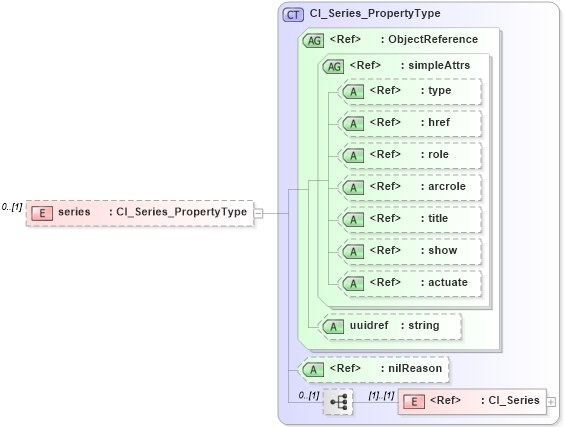Click the 0..[1] cardinality beside sequence
This screenshot has height=427, width=564.
309,395
